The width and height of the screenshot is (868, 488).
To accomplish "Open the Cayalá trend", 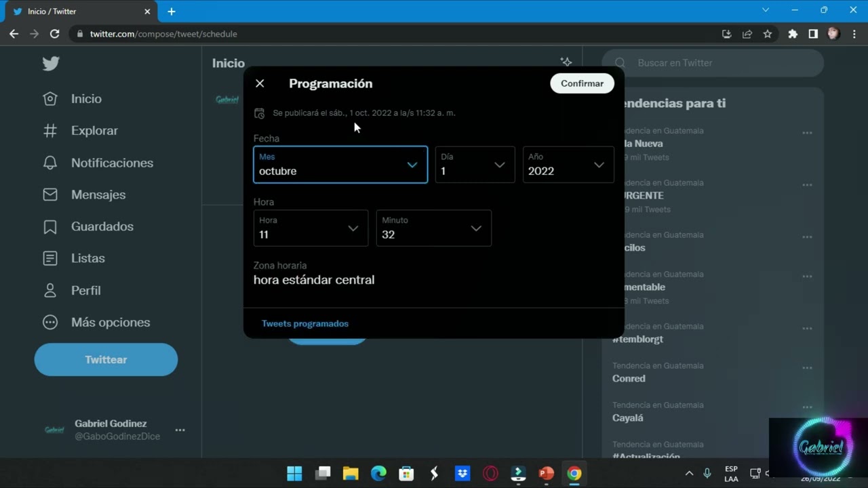I will 628,418.
